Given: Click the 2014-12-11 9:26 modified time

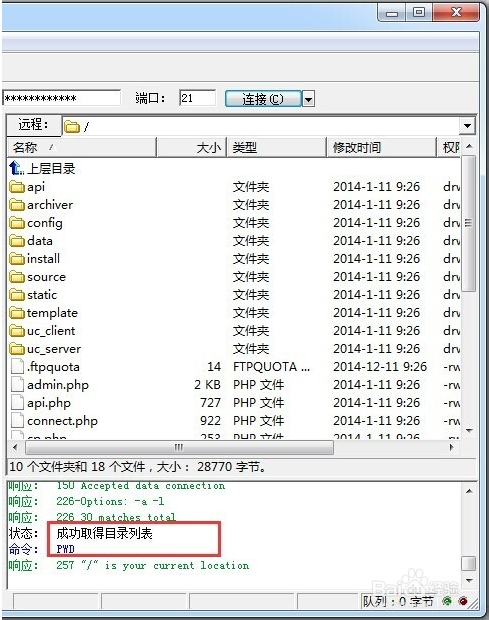Looking at the screenshot, I should [x=380, y=367].
